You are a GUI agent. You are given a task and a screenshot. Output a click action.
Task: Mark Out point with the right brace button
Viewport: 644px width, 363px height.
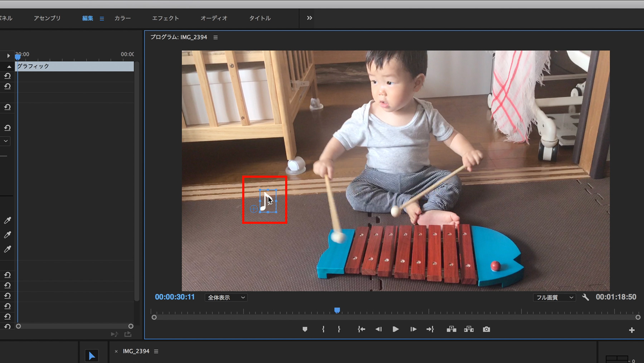[x=339, y=329]
